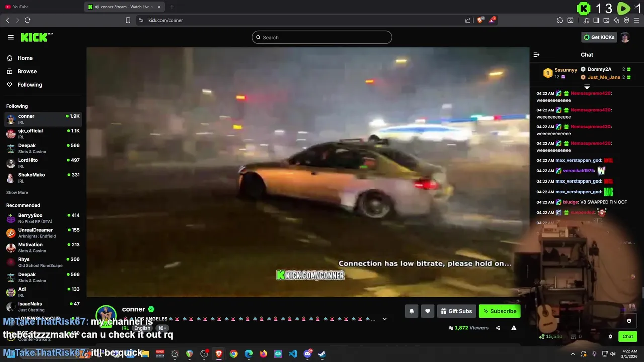644x362 pixels.
Task: Expand stream title chevron dropdown
Action: tap(384, 319)
